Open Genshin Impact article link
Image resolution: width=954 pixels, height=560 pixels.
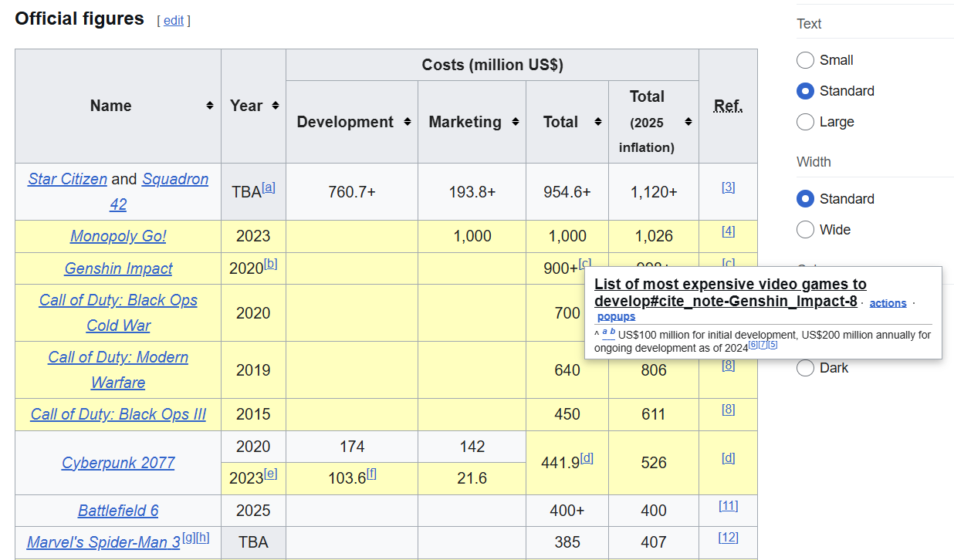coord(118,268)
